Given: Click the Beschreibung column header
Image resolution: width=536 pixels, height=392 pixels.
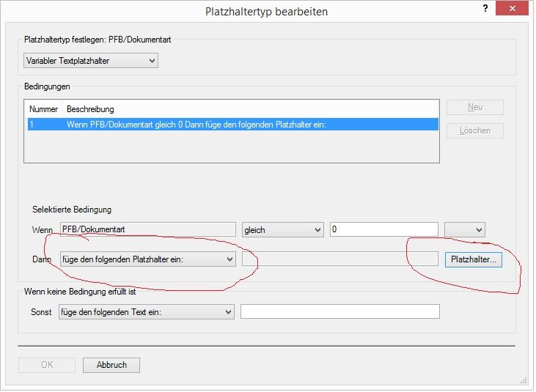Looking at the screenshot, I should pos(90,109).
